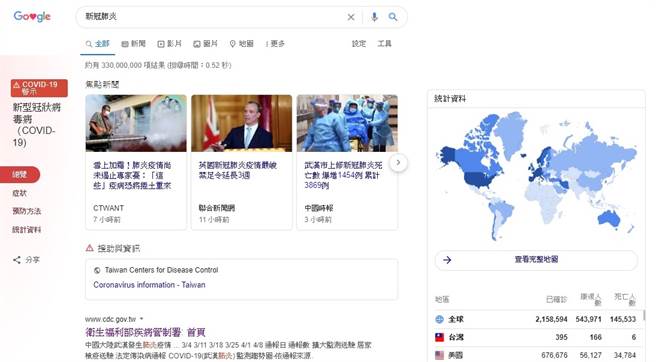This screenshot has height=362, width=656.
Task: Click the 查看完整地圖 button
Action: (536, 259)
